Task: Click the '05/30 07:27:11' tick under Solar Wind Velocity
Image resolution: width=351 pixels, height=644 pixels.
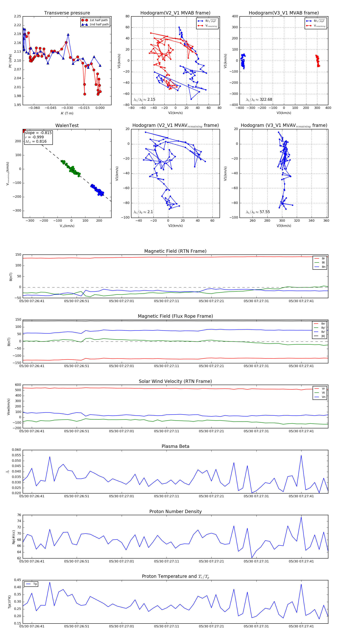Action: pos(166,431)
